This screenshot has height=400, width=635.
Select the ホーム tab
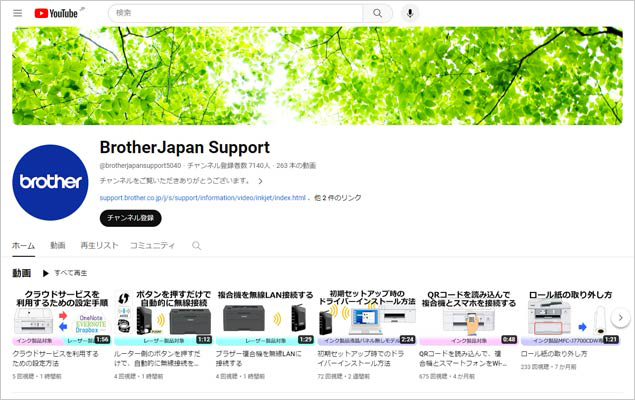point(23,245)
